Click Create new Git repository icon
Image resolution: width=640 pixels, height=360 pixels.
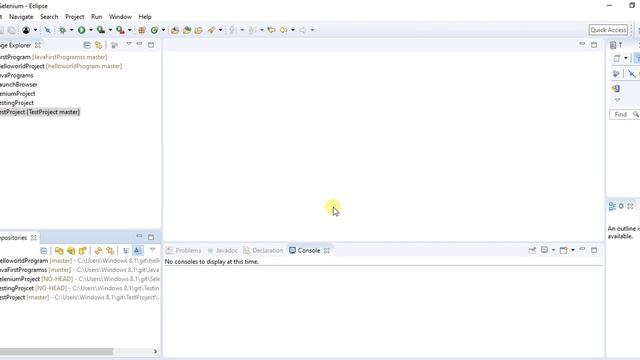coord(83,251)
